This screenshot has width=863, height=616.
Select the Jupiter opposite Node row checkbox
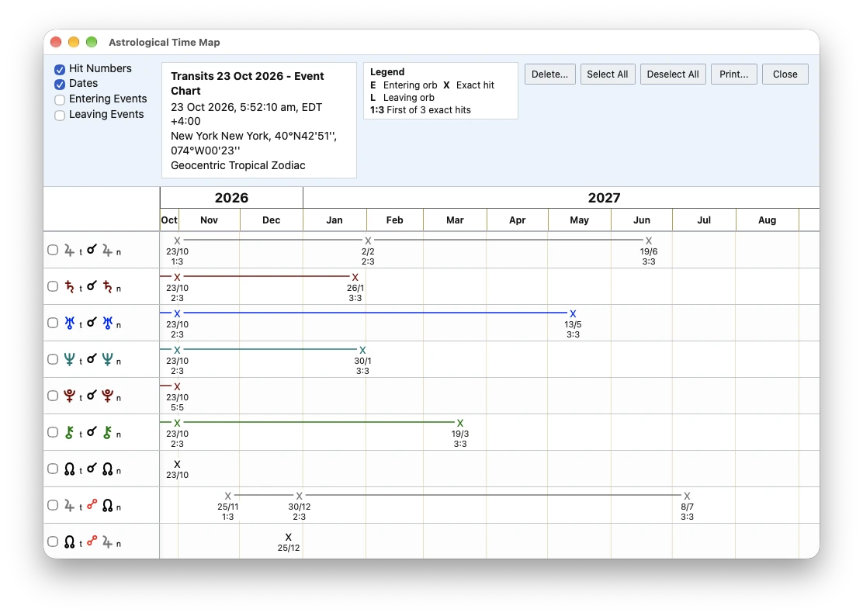click(x=53, y=505)
